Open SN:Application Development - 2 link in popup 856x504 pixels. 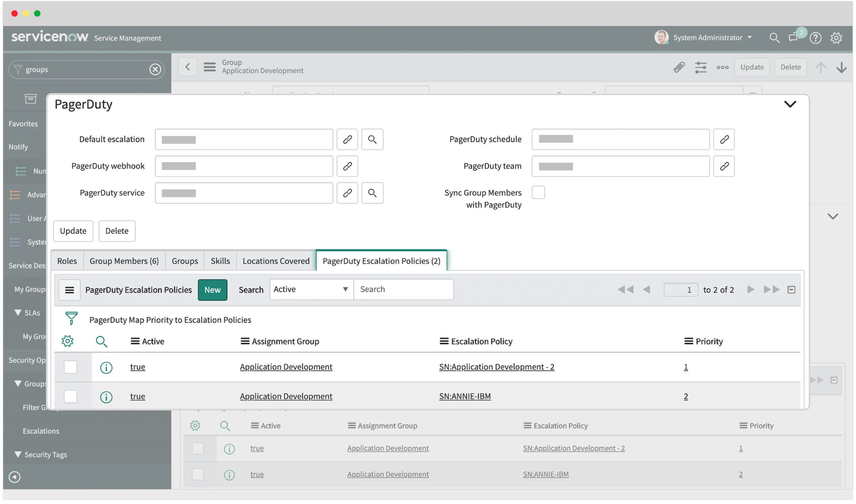coord(496,367)
